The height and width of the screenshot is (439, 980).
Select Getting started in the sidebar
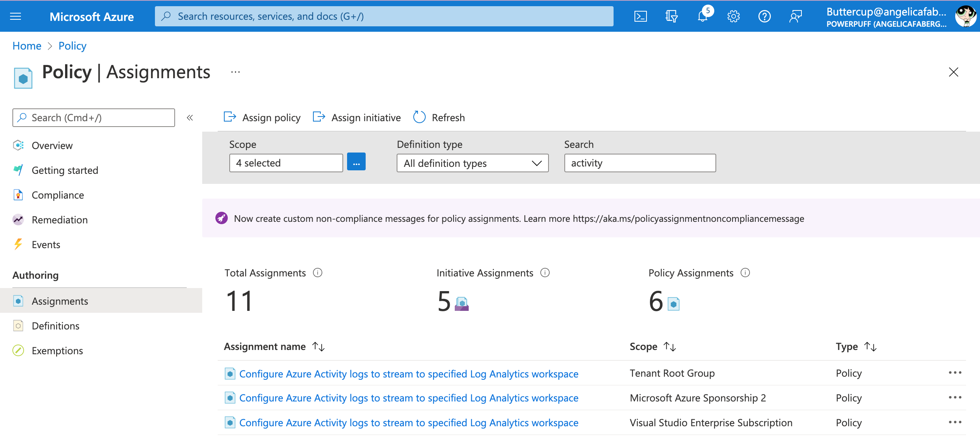[x=65, y=170]
